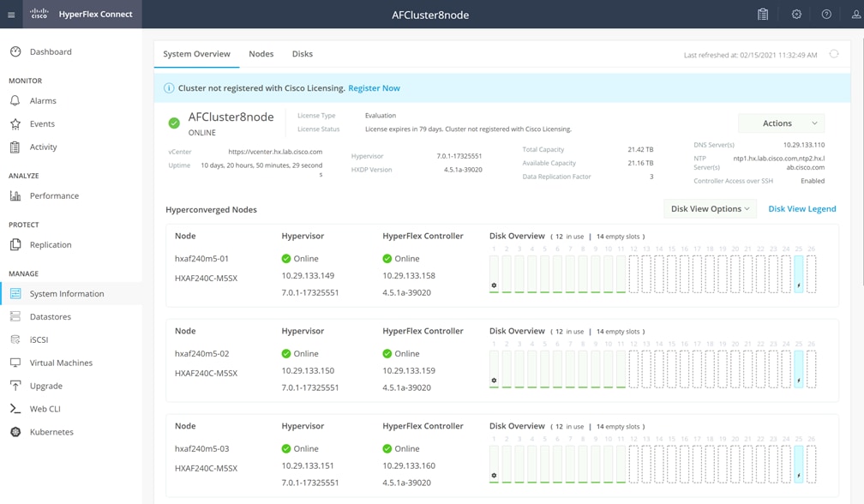Expand the Actions dropdown
This screenshot has height=504, width=864.
click(x=781, y=123)
